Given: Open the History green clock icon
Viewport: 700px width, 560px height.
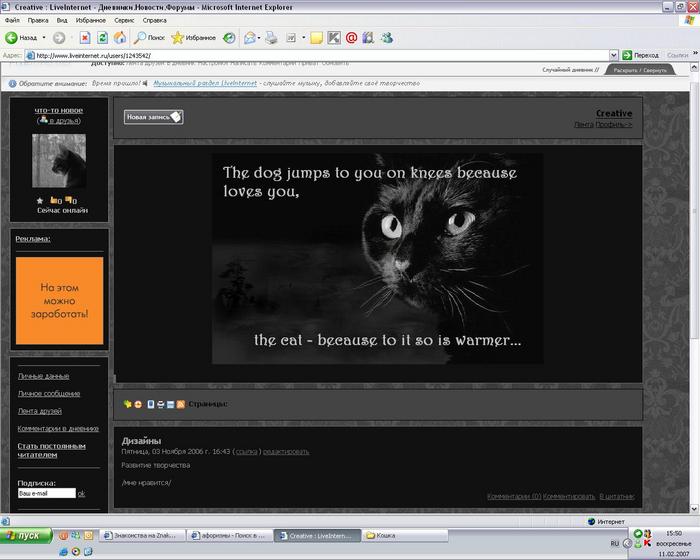Looking at the screenshot, I should [229, 38].
